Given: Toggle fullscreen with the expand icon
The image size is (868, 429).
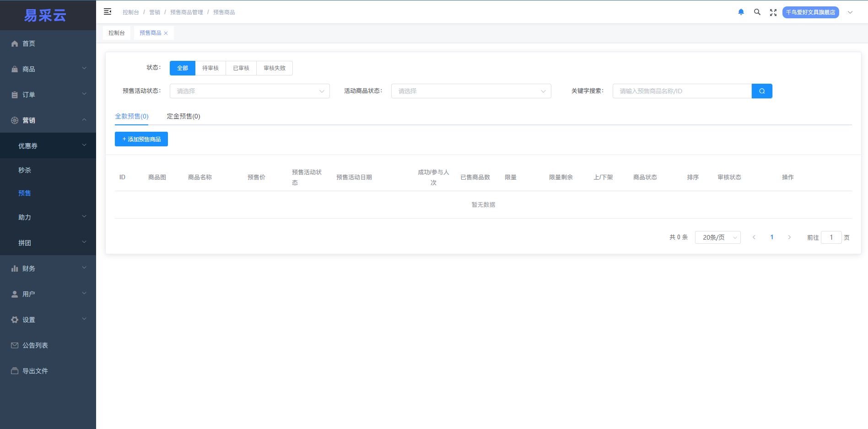Looking at the screenshot, I should [773, 12].
